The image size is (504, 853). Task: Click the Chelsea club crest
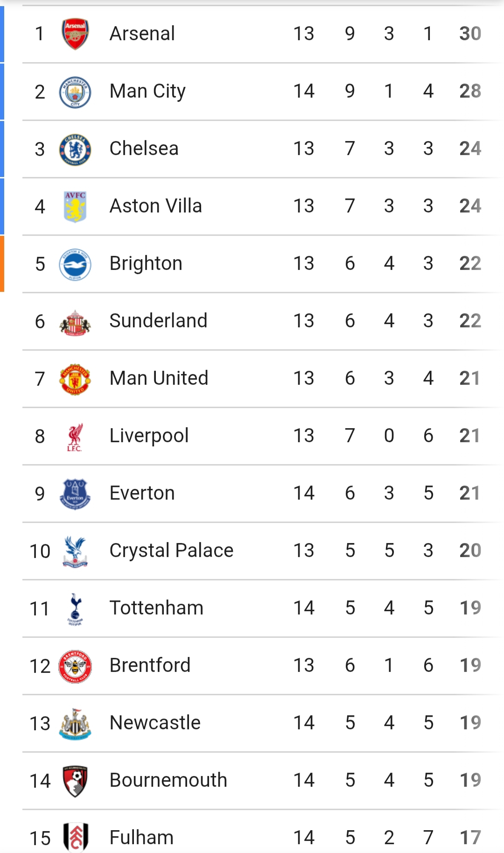[75, 149]
